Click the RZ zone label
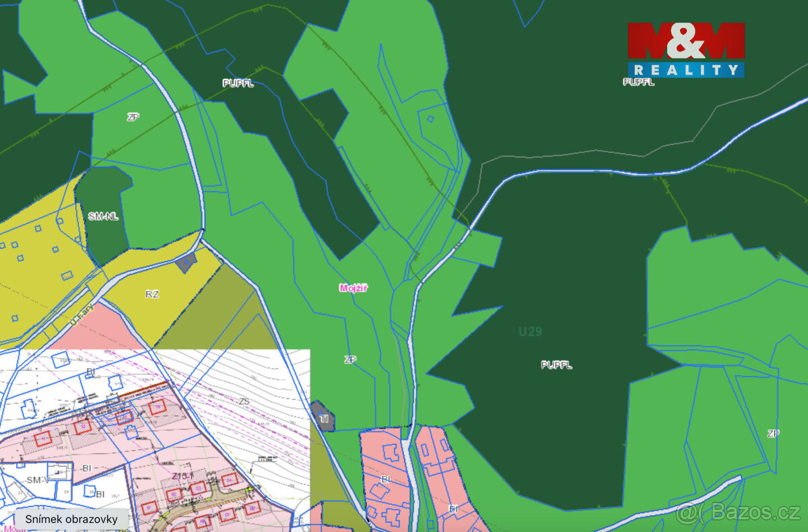 pyautogui.click(x=151, y=294)
